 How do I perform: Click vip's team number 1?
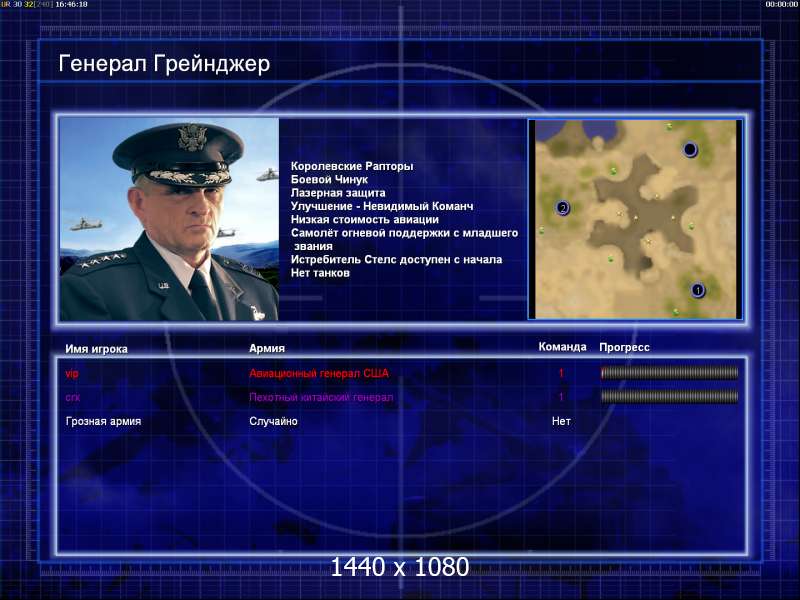(561, 373)
